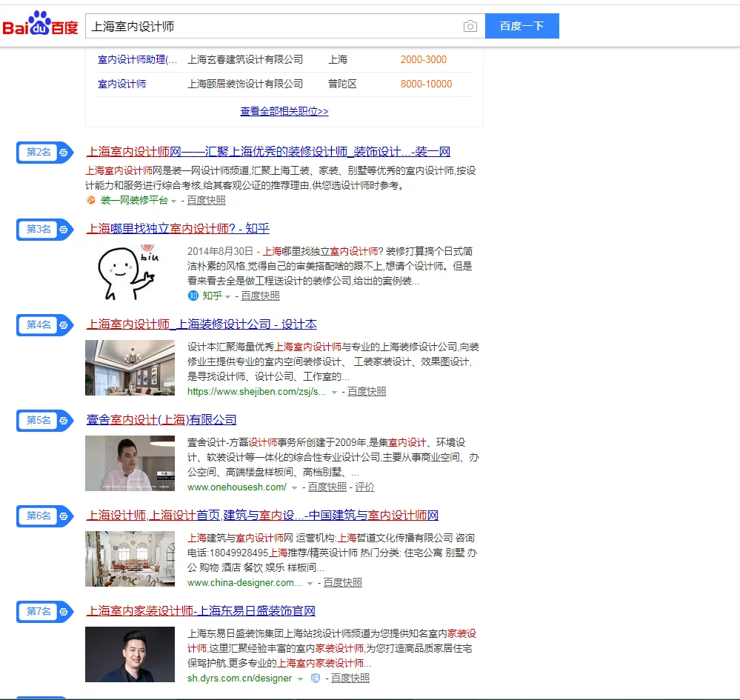Click the www.china-designer.com... URL
Viewport: 740px width, 700px height.
pyautogui.click(x=244, y=582)
